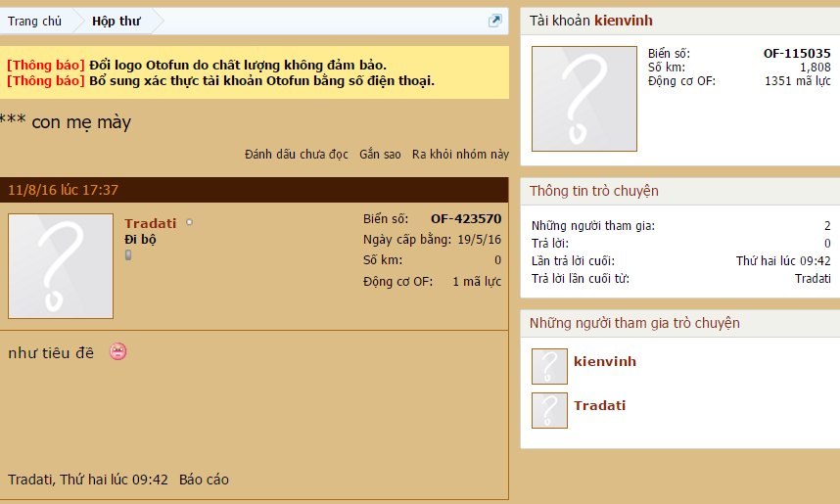Open Tradati's profile from post username

151,223
